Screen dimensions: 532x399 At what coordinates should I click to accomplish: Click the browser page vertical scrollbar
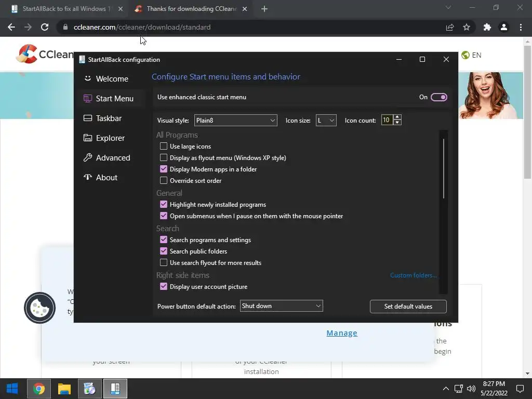[x=527, y=112]
